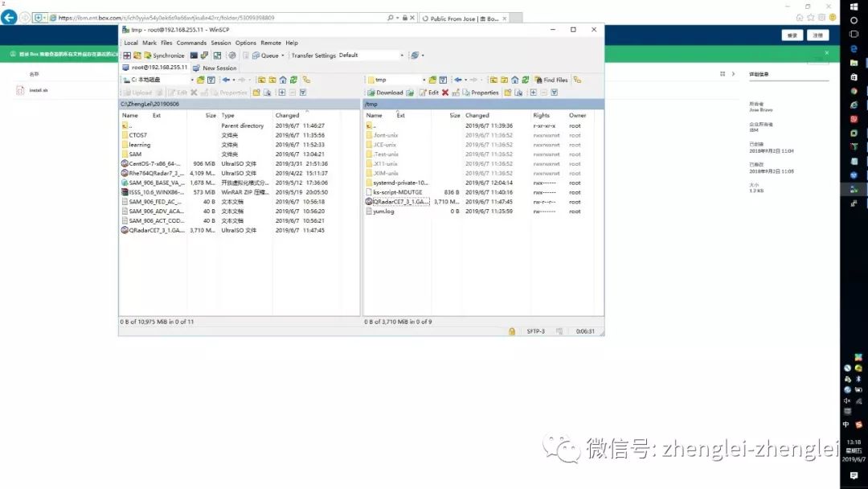The width and height of the screenshot is (868, 489).
Task: Toggle remote synchronized browsing icon
Action: (577, 80)
